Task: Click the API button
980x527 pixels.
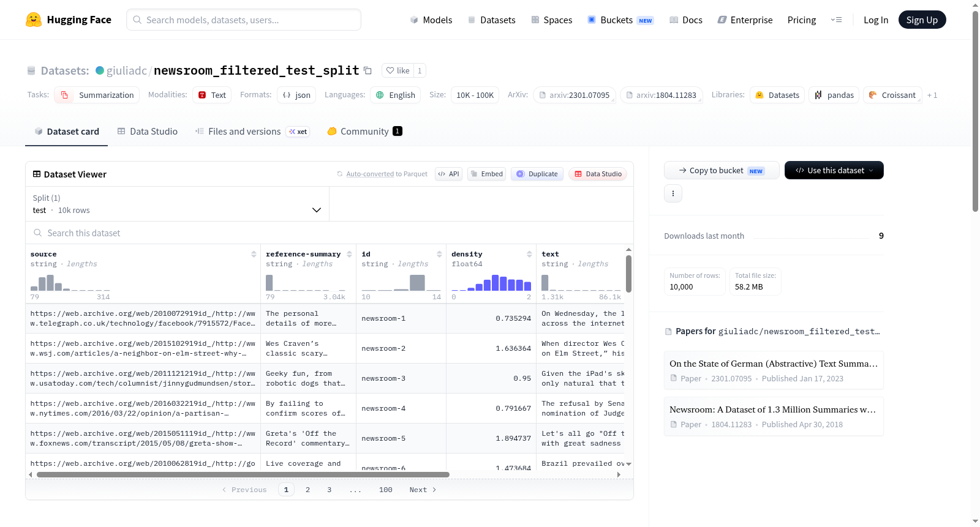Action: [448, 174]
